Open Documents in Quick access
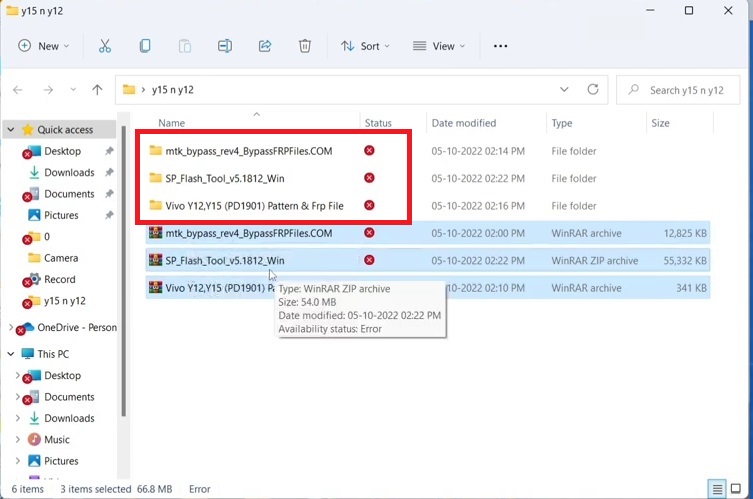The height and width of the screenshot is (499, 753). (x=69, y=194)
